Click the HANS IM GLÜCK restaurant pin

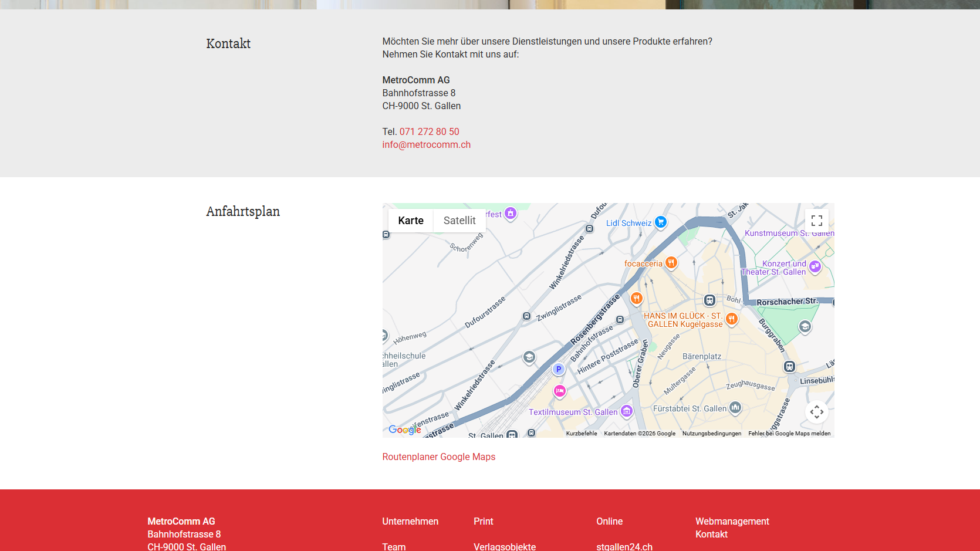731,319
